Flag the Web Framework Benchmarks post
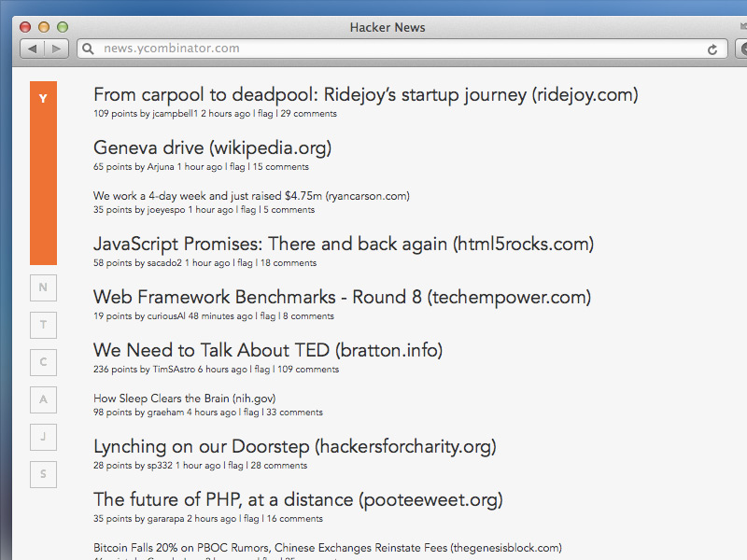This screenshot has width=747, height=560. 267,316
